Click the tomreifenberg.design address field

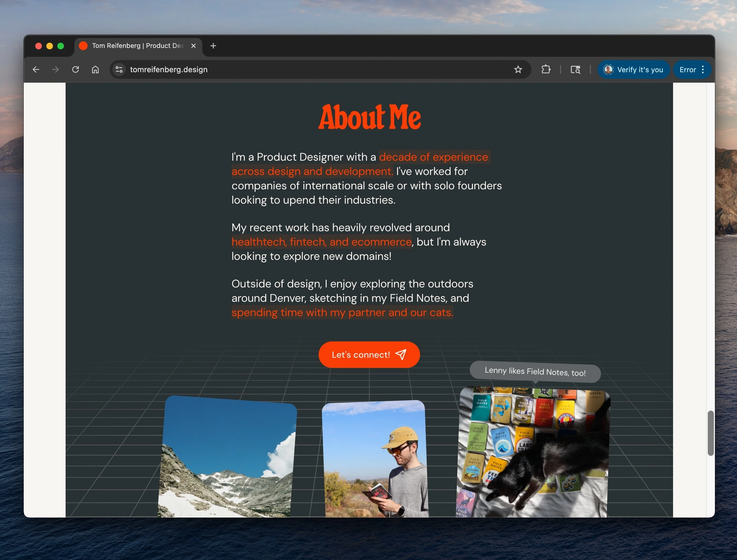point(300,69)
